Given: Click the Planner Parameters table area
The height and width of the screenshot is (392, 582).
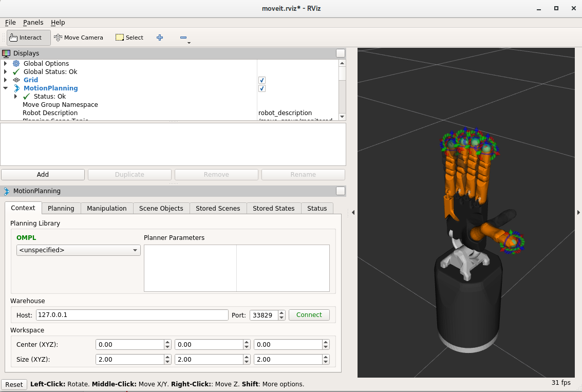Looking at the screenshot, I should [236, 268].
